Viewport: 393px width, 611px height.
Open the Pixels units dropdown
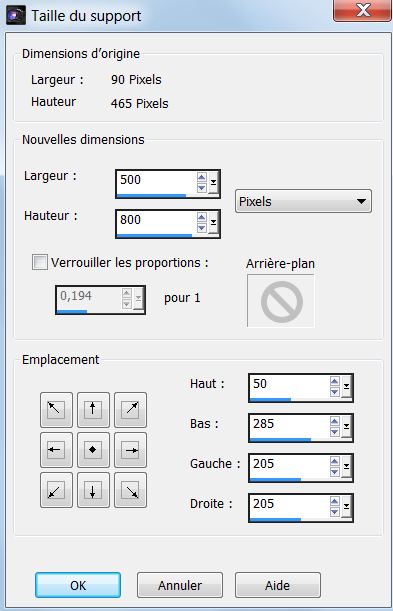coord(303,201)
